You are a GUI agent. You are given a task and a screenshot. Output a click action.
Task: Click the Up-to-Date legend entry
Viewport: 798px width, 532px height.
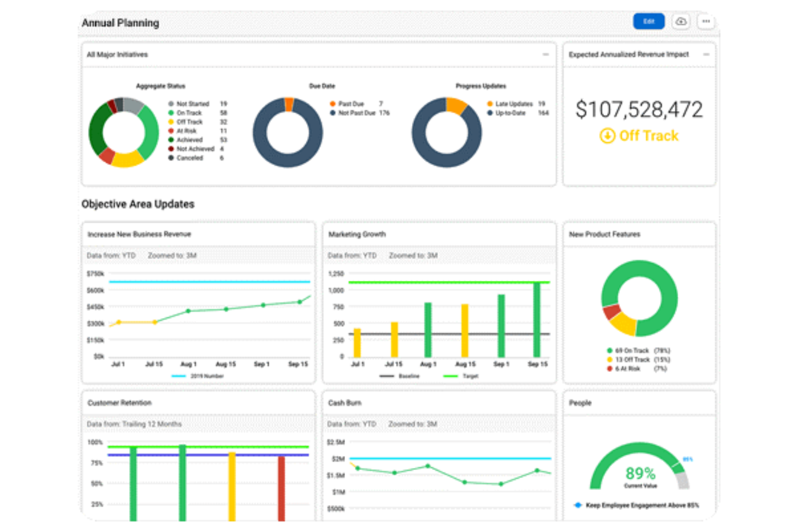[518, 113]
